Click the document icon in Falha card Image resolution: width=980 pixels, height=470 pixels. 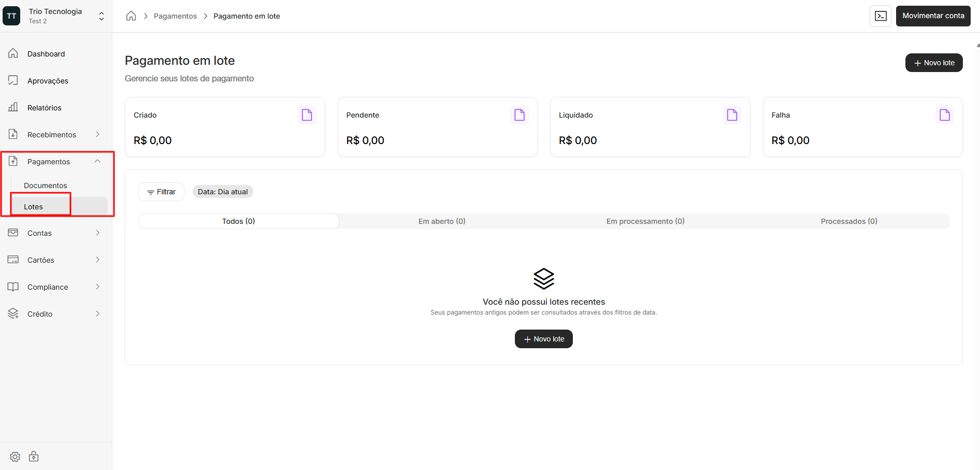pos(945,115)
